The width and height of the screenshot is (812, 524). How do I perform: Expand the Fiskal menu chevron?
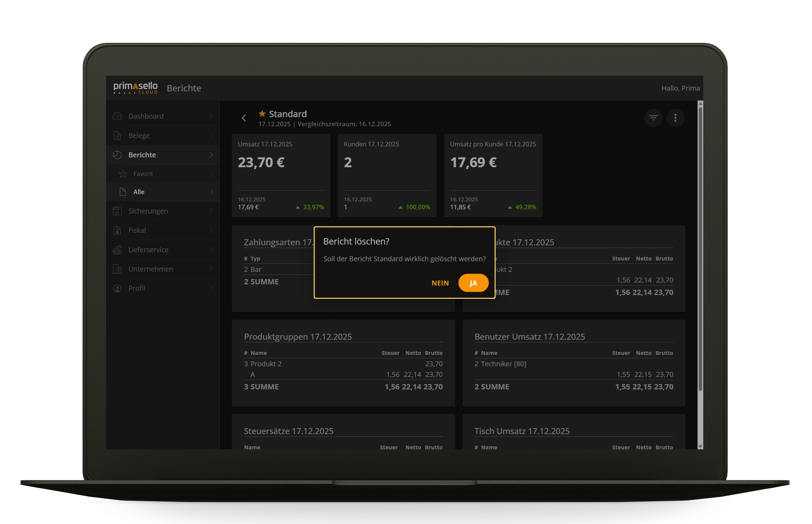pyautogui.click(x=211, y=230)
